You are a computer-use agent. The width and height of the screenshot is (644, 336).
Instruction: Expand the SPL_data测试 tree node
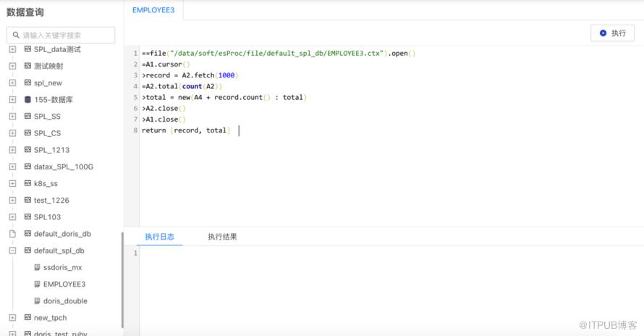click(12, 49)
